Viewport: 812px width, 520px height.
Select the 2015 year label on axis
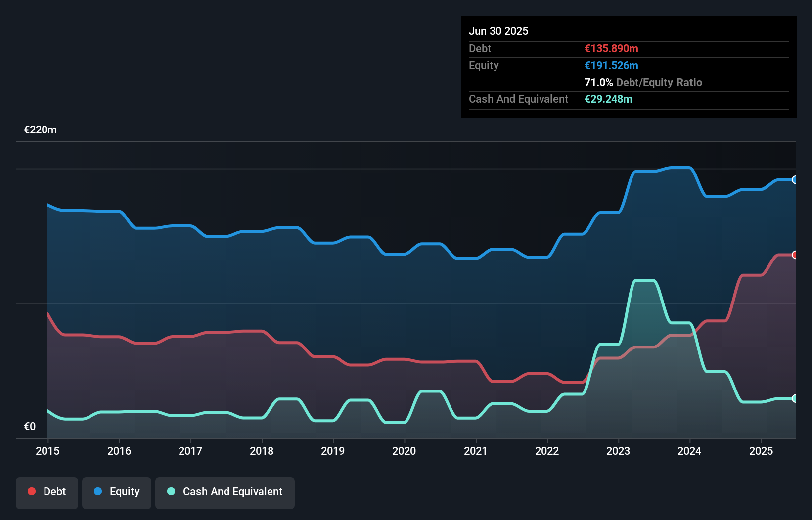[x=47, y=451]
